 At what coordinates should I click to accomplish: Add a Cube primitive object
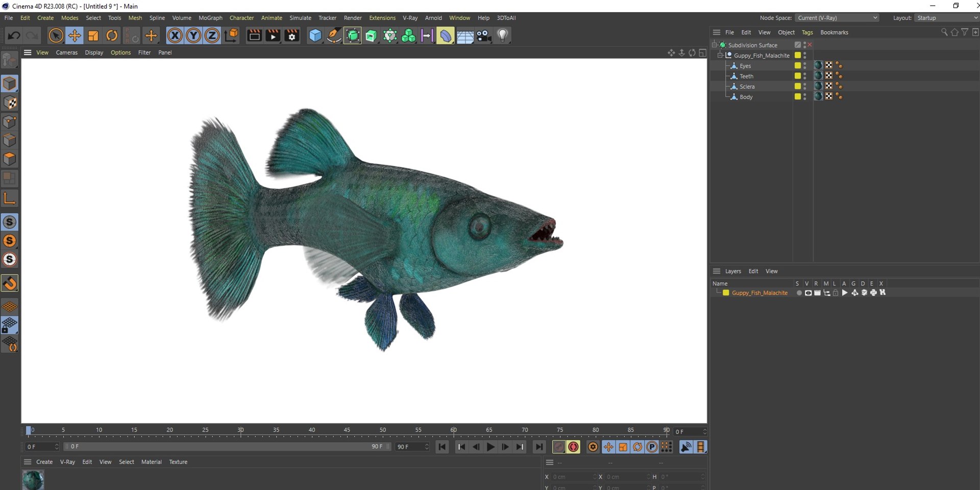(x=315, y=36)
